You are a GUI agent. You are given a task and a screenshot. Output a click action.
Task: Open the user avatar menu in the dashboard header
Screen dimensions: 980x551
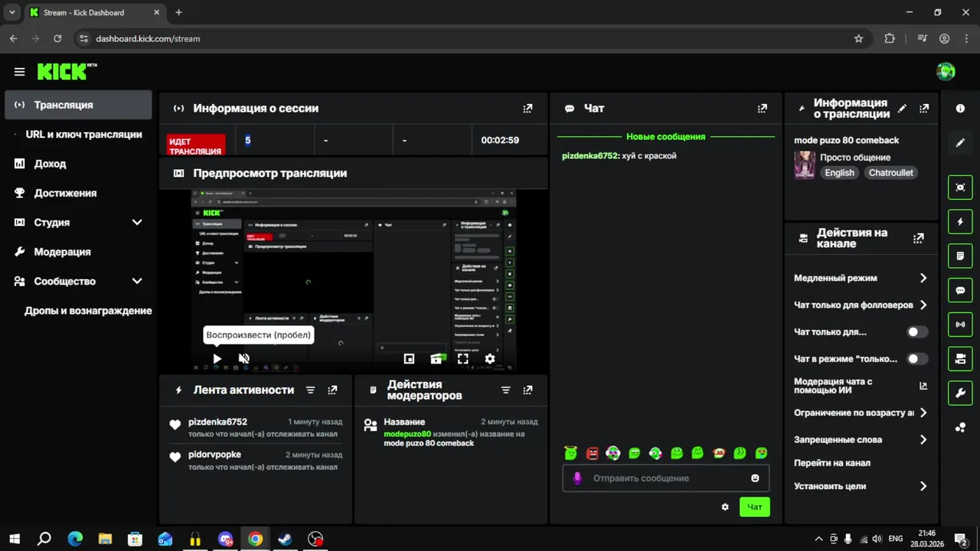tap(946, 72)
